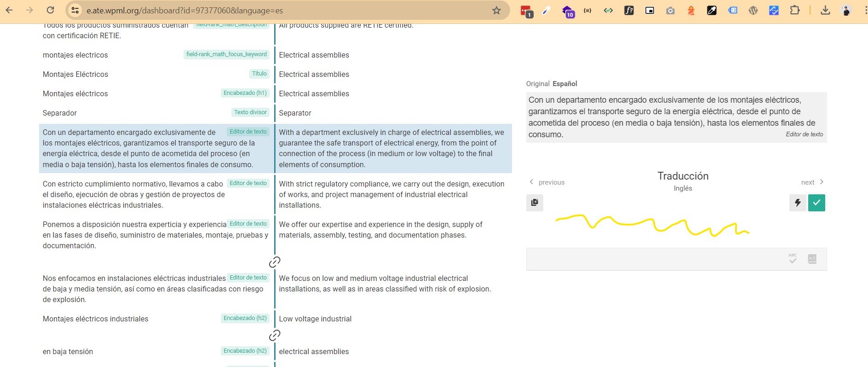The image size is (868, 367).
Task: Click 'Encabezado (h2)' tag on 'en baja tensión'
Action: tap(245, 351)
